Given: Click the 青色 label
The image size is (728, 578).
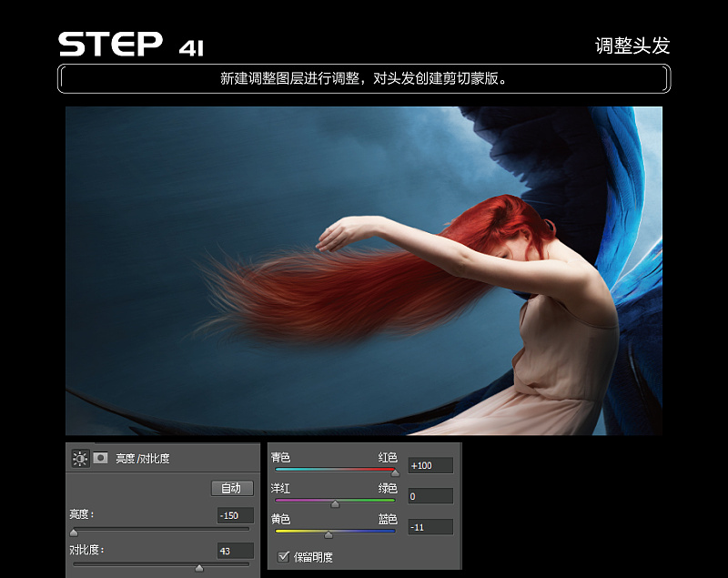Looking at the screenshot, I should tap(280, 458).
